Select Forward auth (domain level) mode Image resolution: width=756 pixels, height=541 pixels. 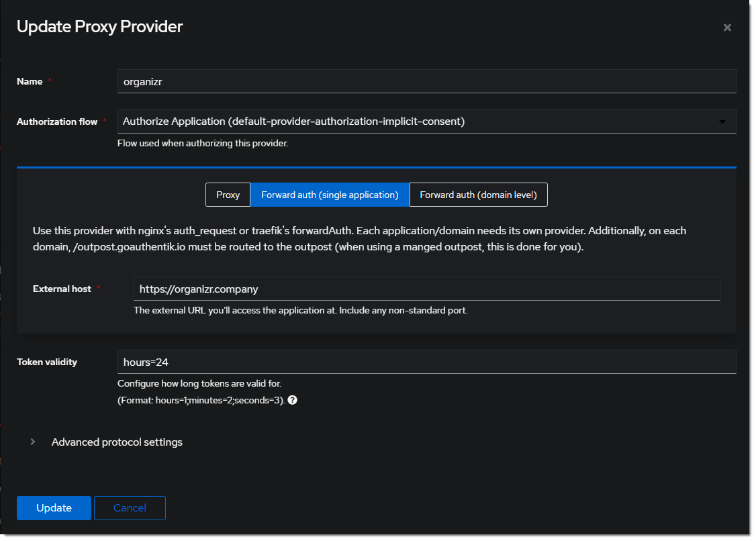[478, 195]
